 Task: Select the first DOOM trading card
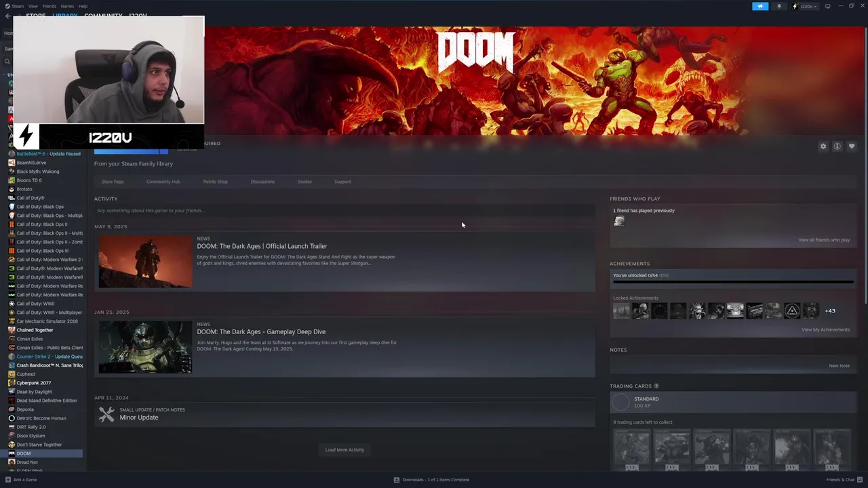631,450
